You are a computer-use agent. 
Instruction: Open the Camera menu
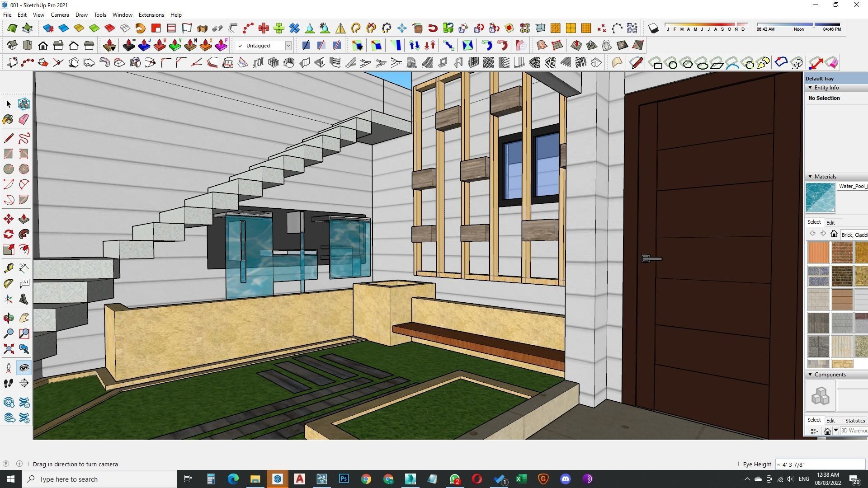tap(60, 15)
